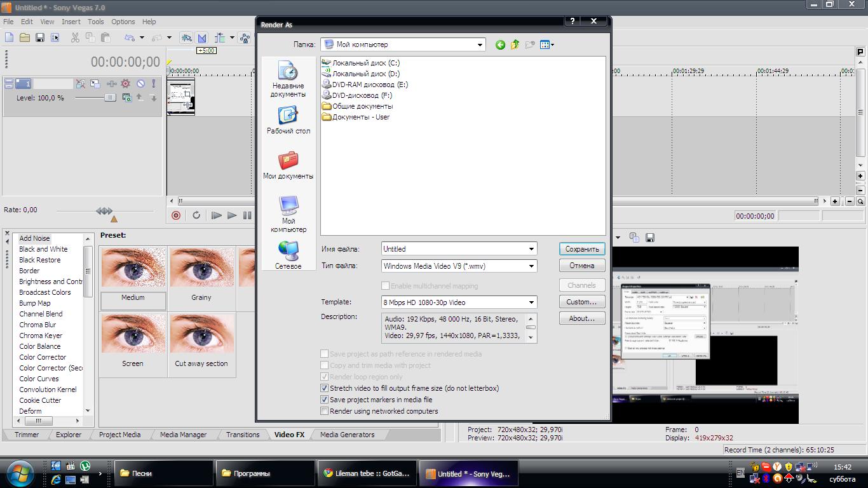
Task: Click the save snapshot icon above preview
Action: pyautogui.click(x=650, y=238)
